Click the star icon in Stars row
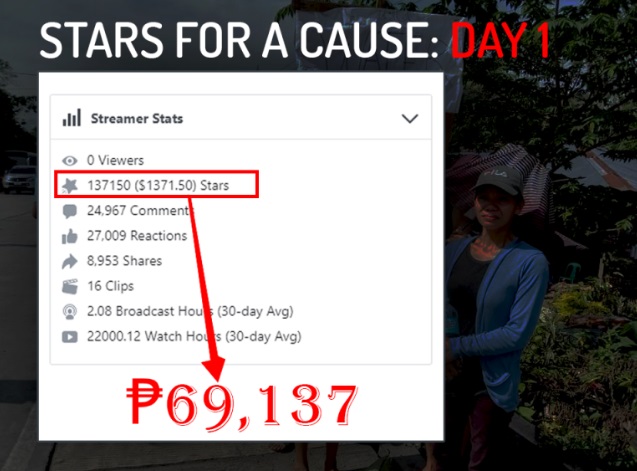The width and height of the screenshot is (637, 471). [69, 186]
